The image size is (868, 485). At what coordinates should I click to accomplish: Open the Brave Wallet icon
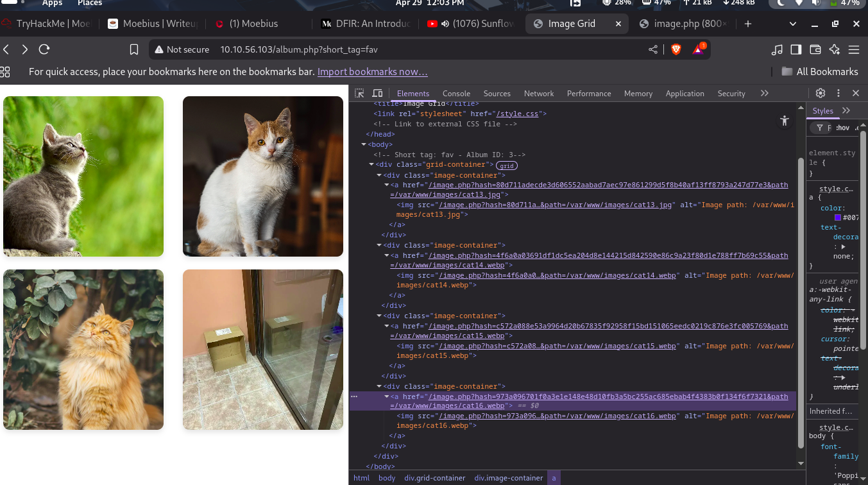coord(815,49)
